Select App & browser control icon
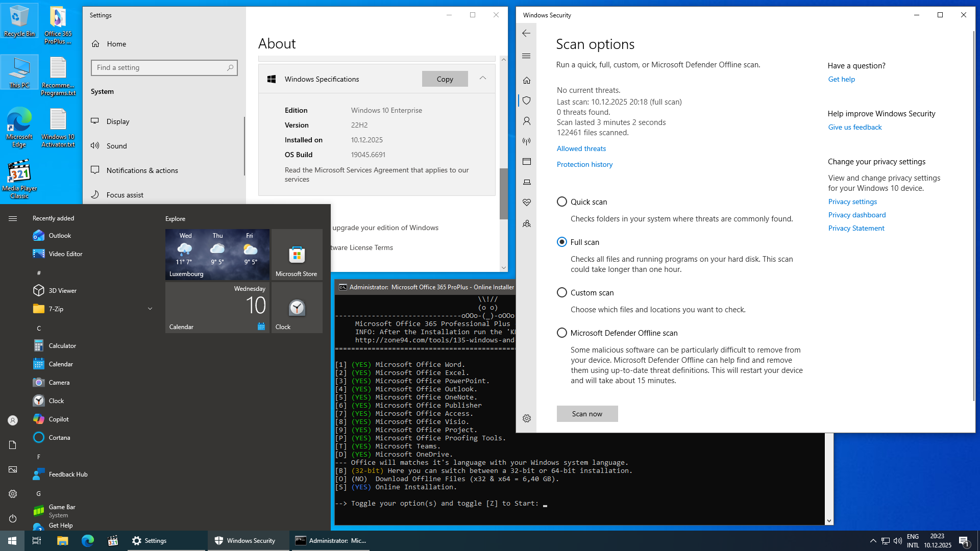The height and width of the screenshot is (551, 980). click(x=527, y=162)
